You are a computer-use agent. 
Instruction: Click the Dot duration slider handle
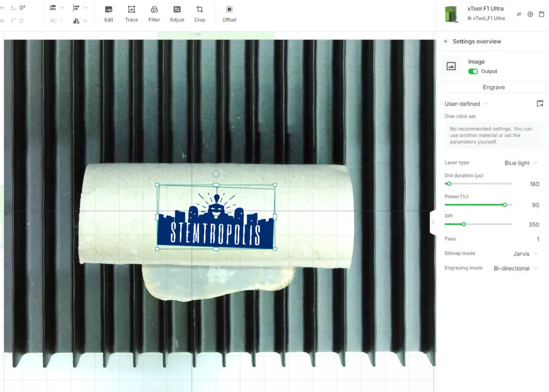click(x=449, y=184)
